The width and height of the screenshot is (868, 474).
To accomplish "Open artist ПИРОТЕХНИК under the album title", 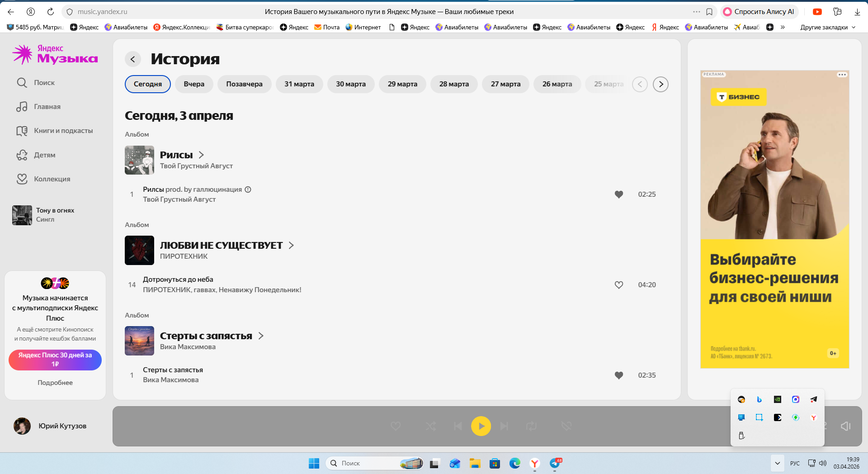I will click(x=184, y=256).
